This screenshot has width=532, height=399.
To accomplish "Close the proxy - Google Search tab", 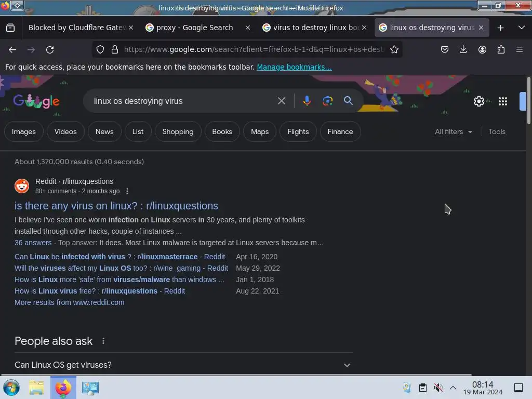I will click(248, 28).
